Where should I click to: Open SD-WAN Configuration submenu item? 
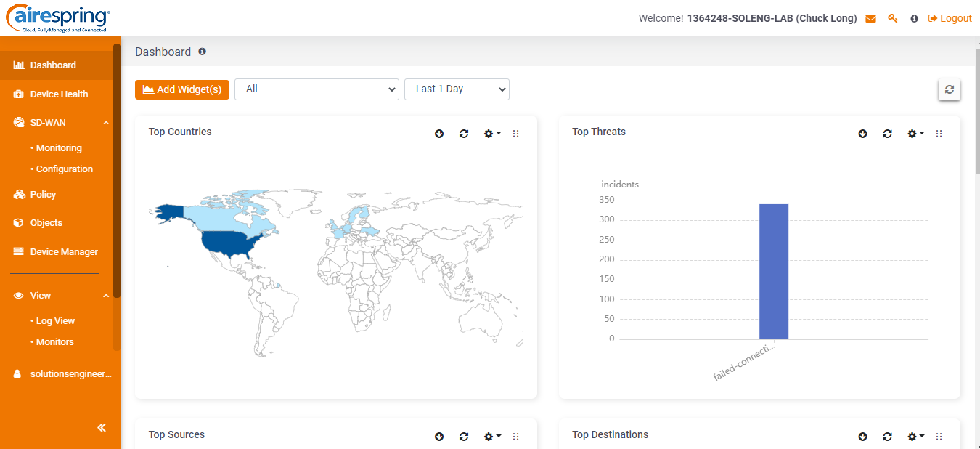tap(65, 169)
